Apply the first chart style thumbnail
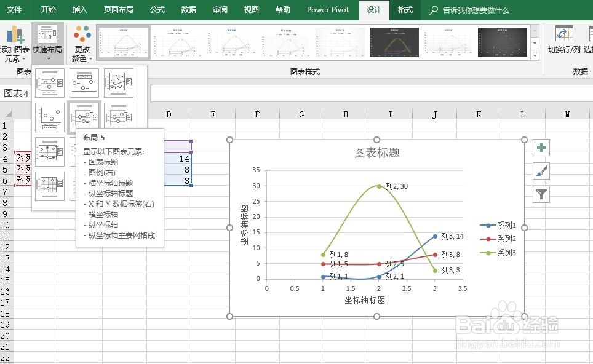593x364 pixels. [124, 42]
